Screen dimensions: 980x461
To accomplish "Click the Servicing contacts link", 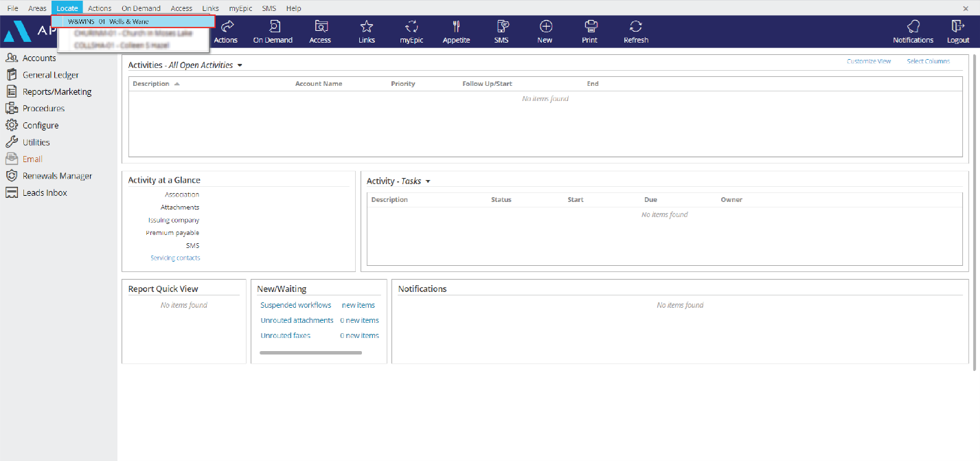I will pos(175,258).
